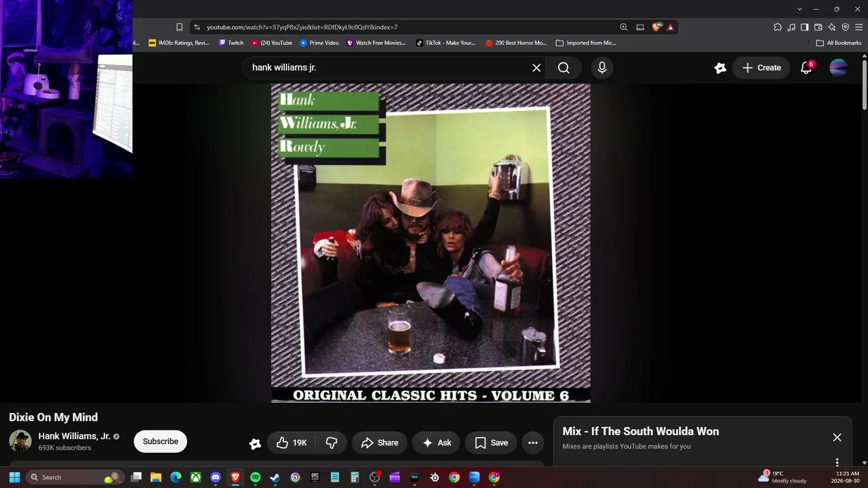
Task: Open Steam from the taskbar
Action: tap(275, 477)
